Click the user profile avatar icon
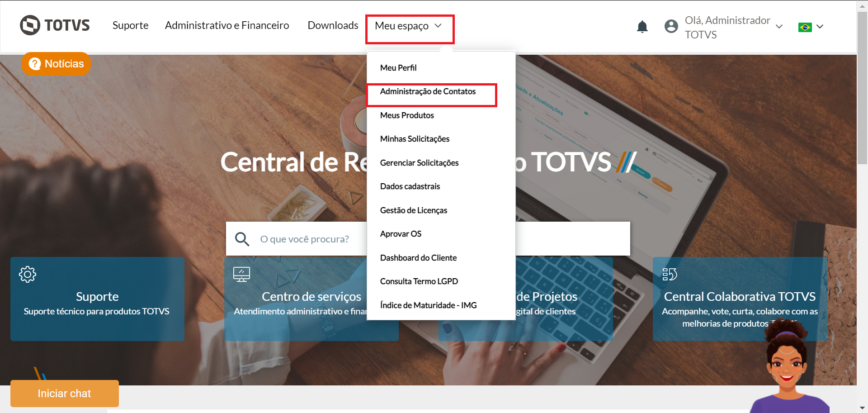Viewport: 868px width, 413px height. [671, 26]
